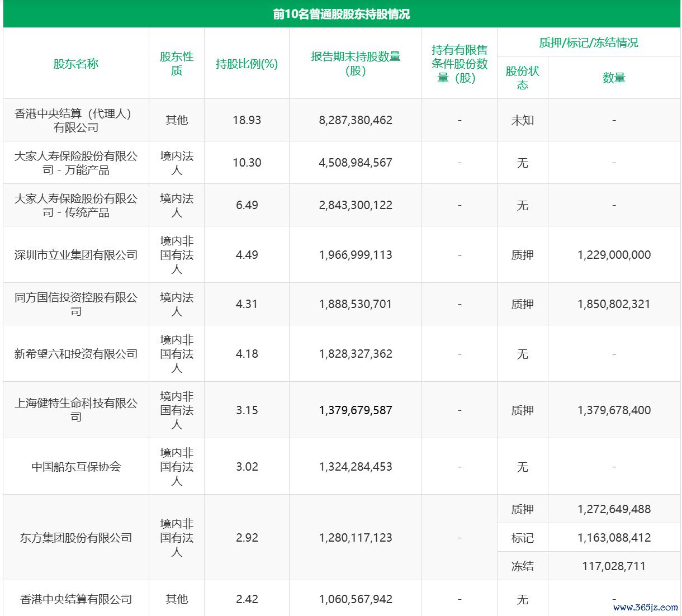Click the value 1,828,327,362

click(x=356, y=354)
